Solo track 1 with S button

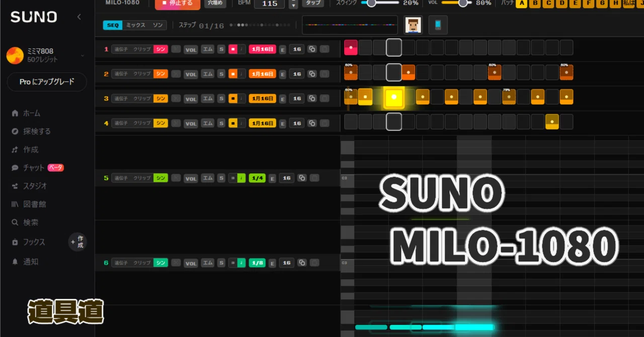pyautogui.click(x=221, y=49)
